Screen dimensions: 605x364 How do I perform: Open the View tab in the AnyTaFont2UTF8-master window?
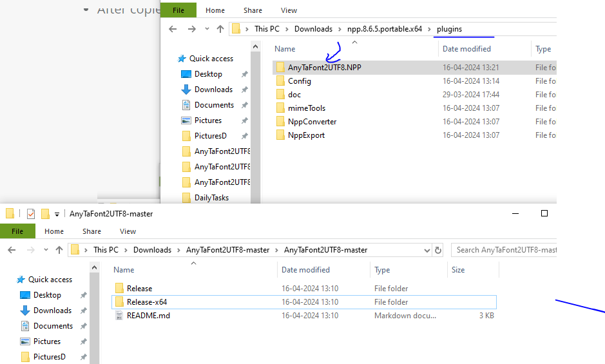[128, 231]
